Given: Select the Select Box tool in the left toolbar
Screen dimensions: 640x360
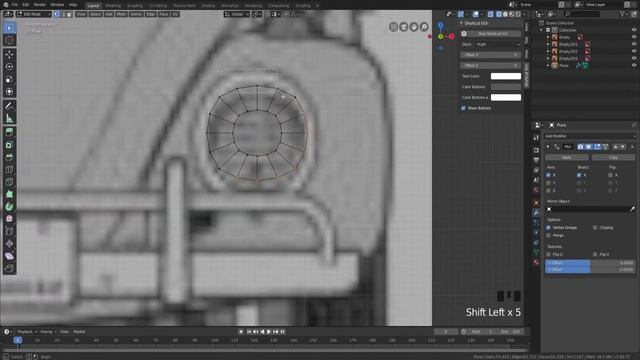Looking at the screenshot, I should (x=9, y=28).
